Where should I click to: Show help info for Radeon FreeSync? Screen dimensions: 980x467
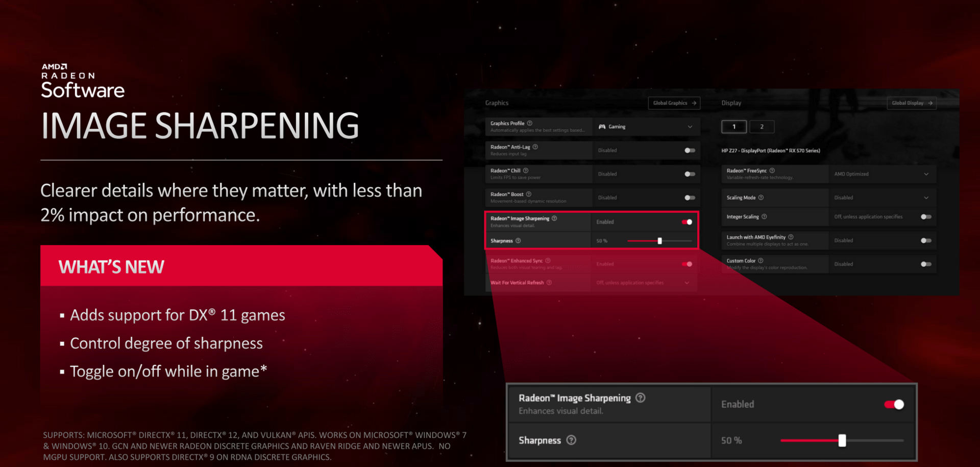click(772, 171)
